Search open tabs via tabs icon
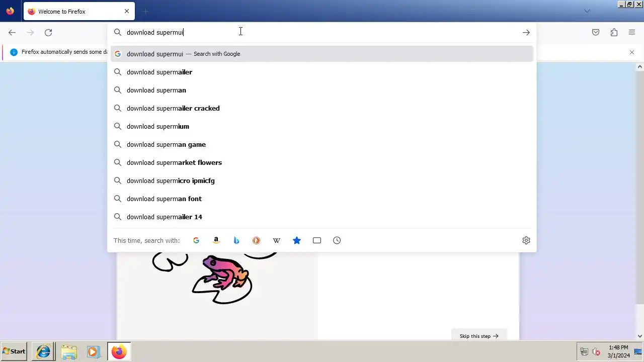Image resolution: width=644 pixels, height=362 pixels. click(317, 240)
